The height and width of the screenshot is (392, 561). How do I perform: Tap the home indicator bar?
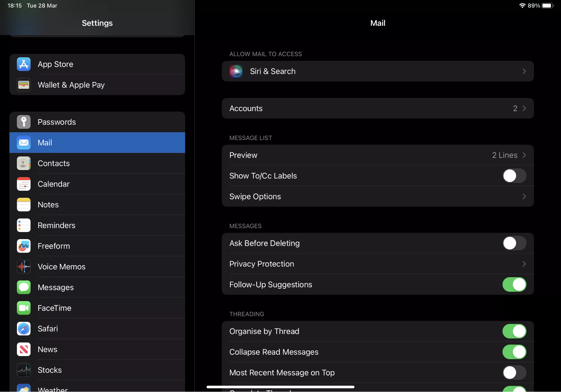click(280, 387)
